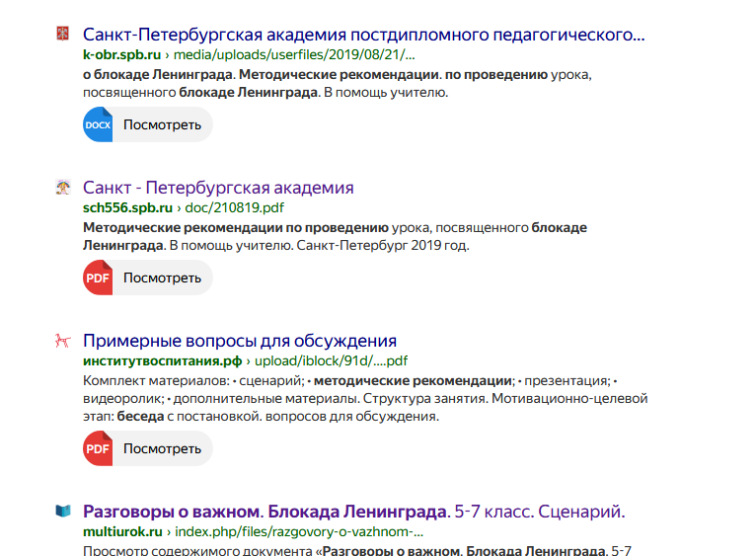This screenshot has height=556, width=756.
Task: Click the PDF icon under Примерные вопросы result
Action: (x=98, y=448)
